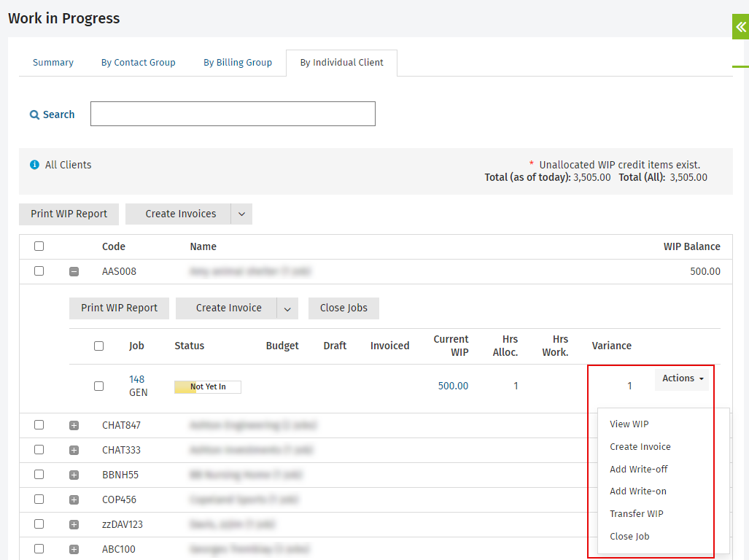Open the Create Invoice dropdown arrow for AAS008

pyautogui.click(x=287, y=309)
